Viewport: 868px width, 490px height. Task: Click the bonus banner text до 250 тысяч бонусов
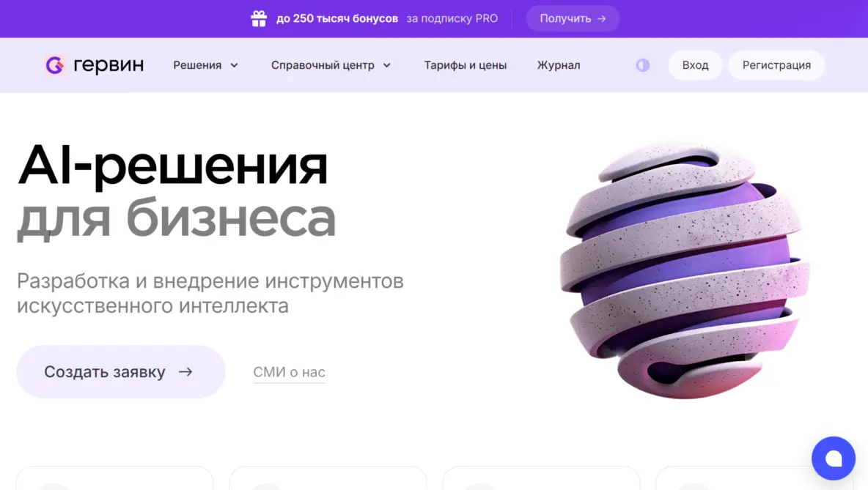pos(337,19)
